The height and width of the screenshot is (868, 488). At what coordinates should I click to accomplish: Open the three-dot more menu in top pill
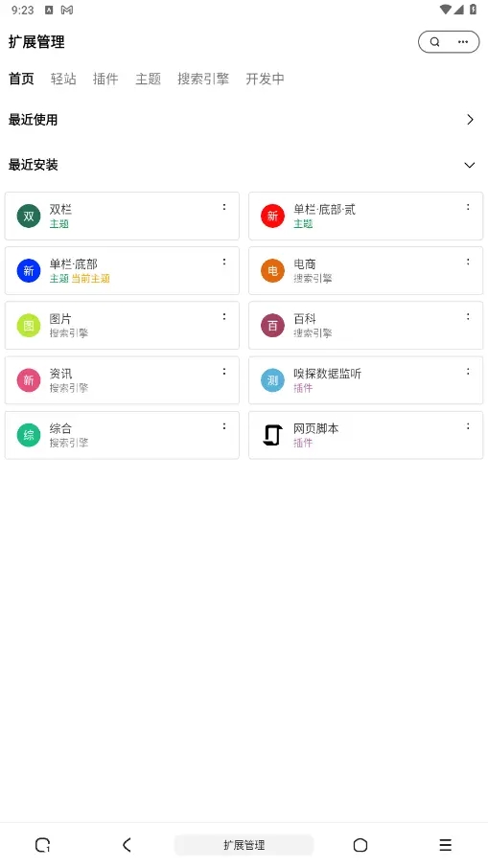[x=463, y=42]
